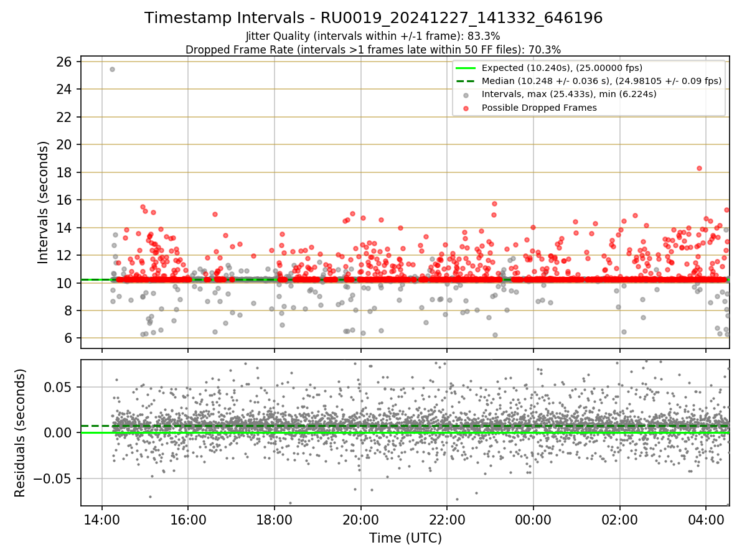Click the 16:00 x-axis tick label
Image resolution: width=747 pixels, height=560 pixels.
188,519
